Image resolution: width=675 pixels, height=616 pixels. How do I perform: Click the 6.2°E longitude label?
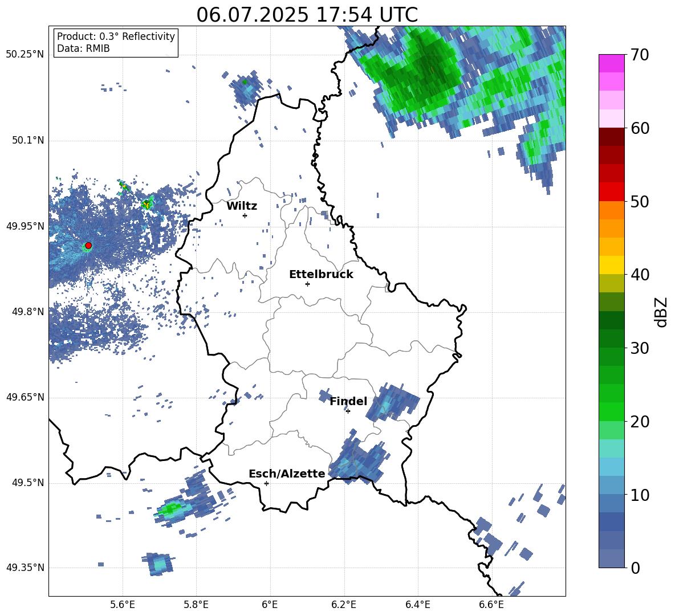pyautogui.click(x=344, y=605)
